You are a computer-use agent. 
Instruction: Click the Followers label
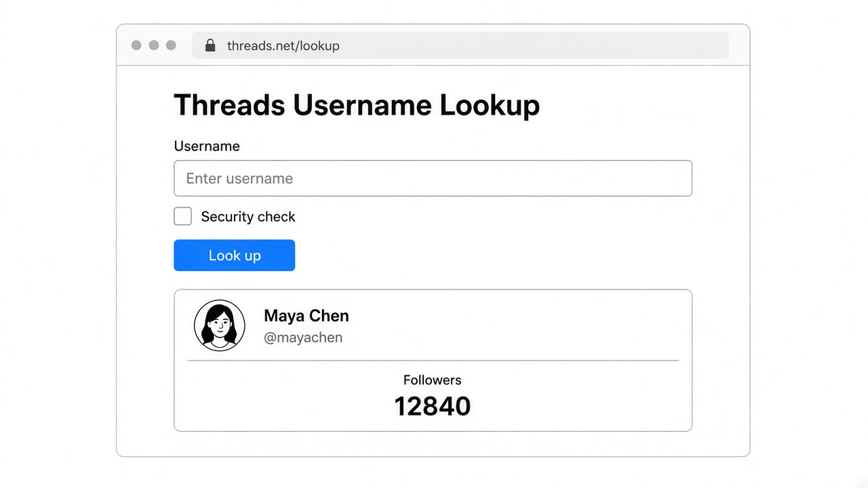(x=433, y=380)
